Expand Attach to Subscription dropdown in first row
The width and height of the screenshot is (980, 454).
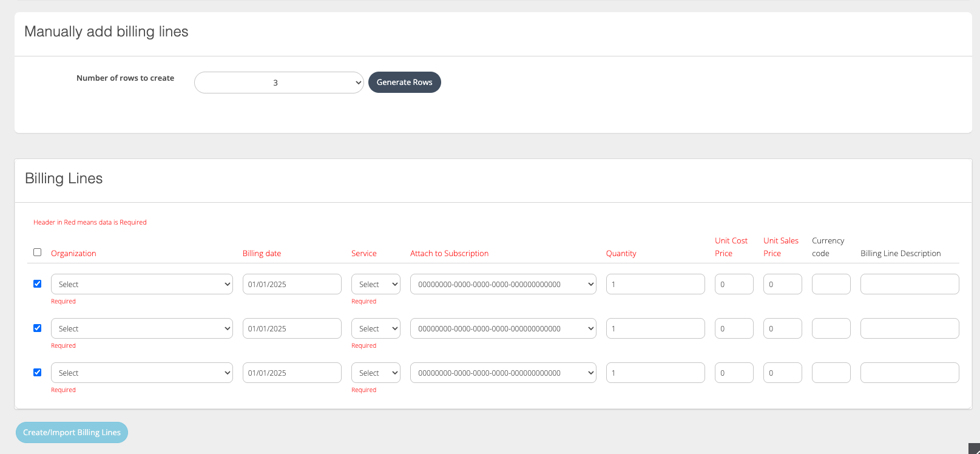click(503, 284)
